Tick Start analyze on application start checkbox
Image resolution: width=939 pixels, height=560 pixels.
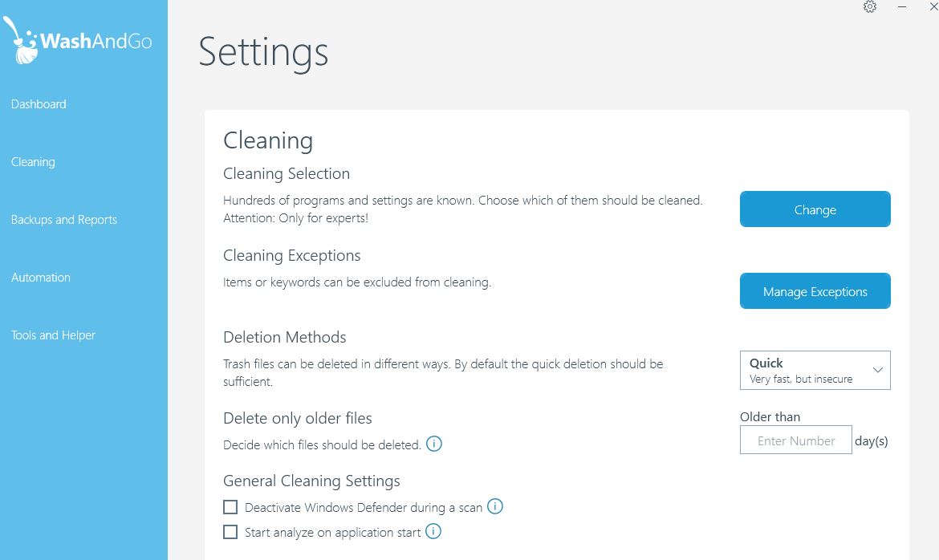[230, 532]
